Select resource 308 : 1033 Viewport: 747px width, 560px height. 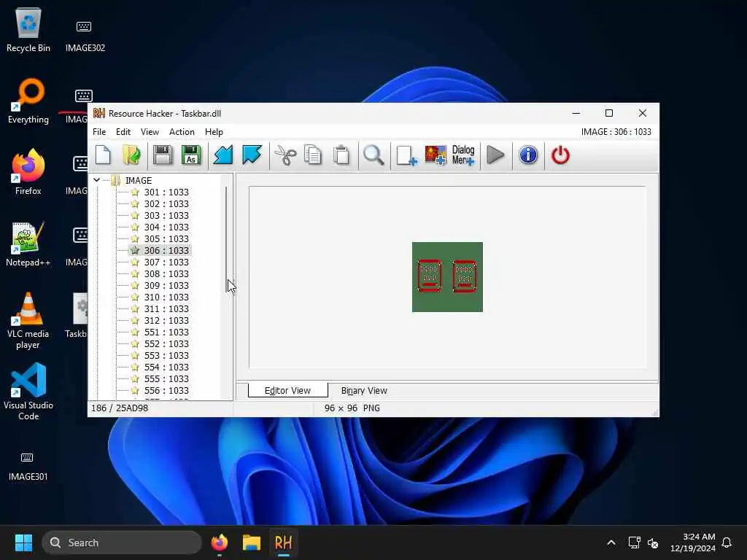166,274
